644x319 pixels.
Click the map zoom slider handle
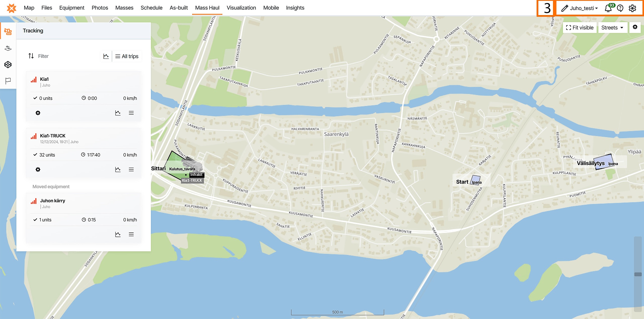(x=638, y=274)
